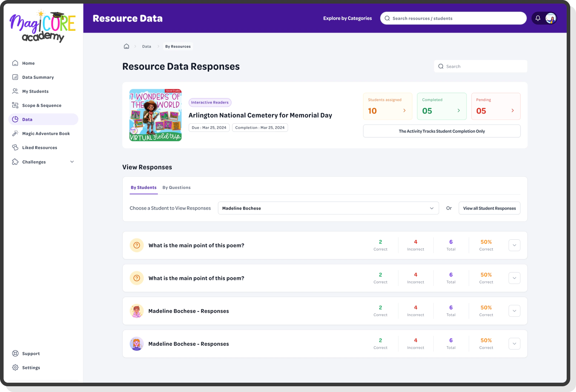Click the Magic Adventure Book icon
Screen dimensions: 576x392
tap(15, 133)
